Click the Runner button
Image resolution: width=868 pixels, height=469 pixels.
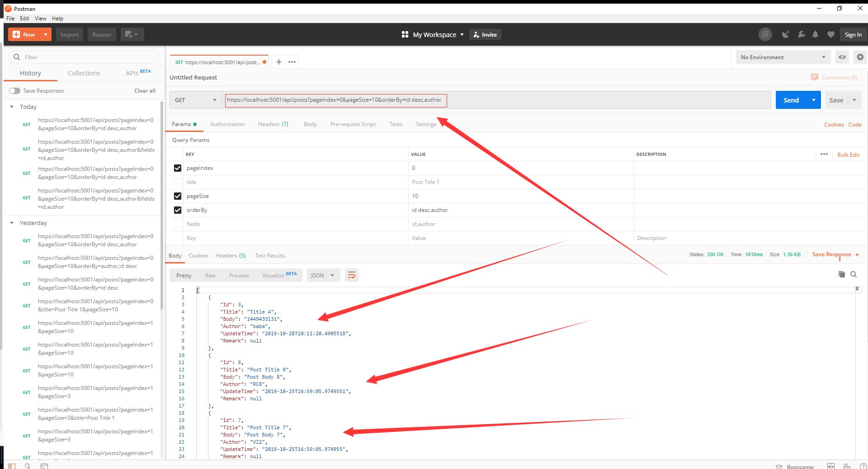click(x=102, y=34)
